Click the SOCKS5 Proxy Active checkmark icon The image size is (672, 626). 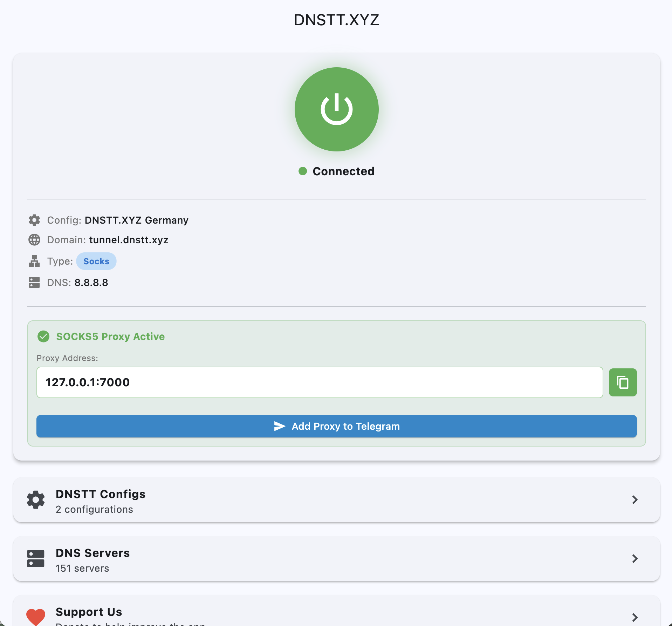[43, 336]
